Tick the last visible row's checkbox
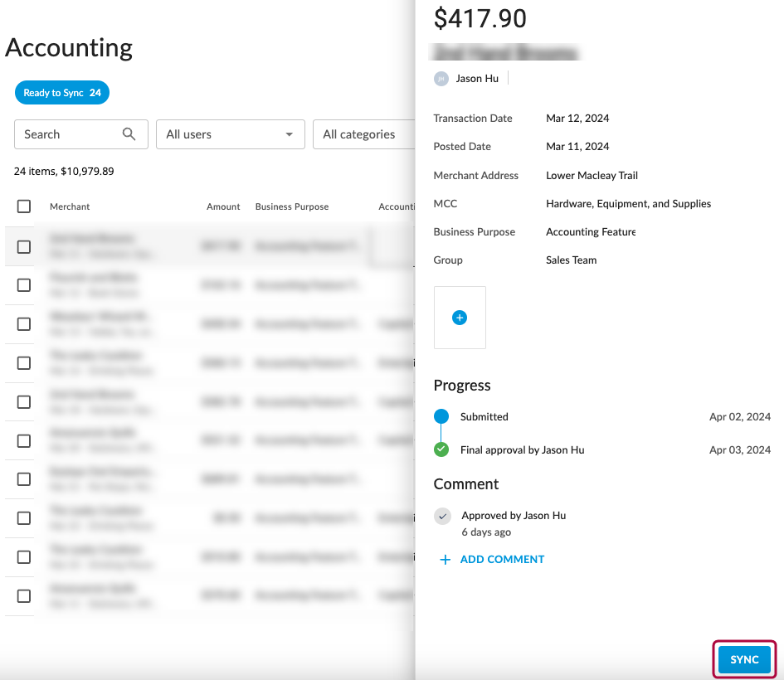784x680 pixels. coord(24,596)
